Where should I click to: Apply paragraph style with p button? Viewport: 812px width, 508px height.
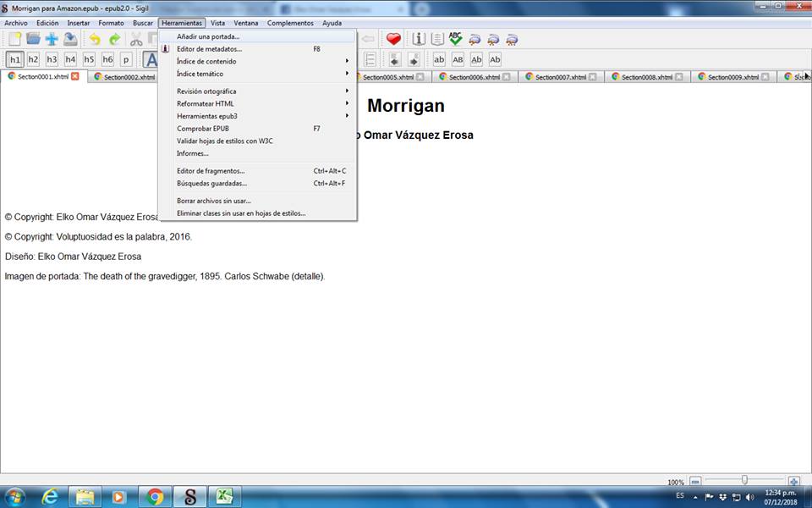coord(126,59)
